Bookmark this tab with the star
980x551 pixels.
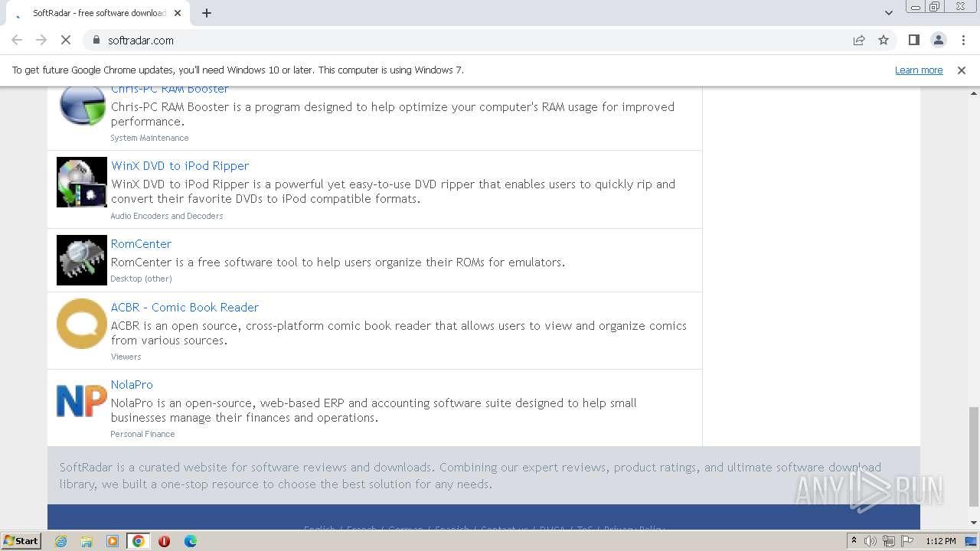point(884,40)
